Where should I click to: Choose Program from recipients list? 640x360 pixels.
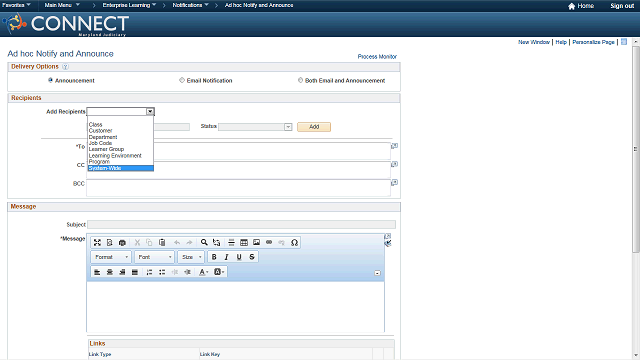pyautogui.click(x=99, y=162)
